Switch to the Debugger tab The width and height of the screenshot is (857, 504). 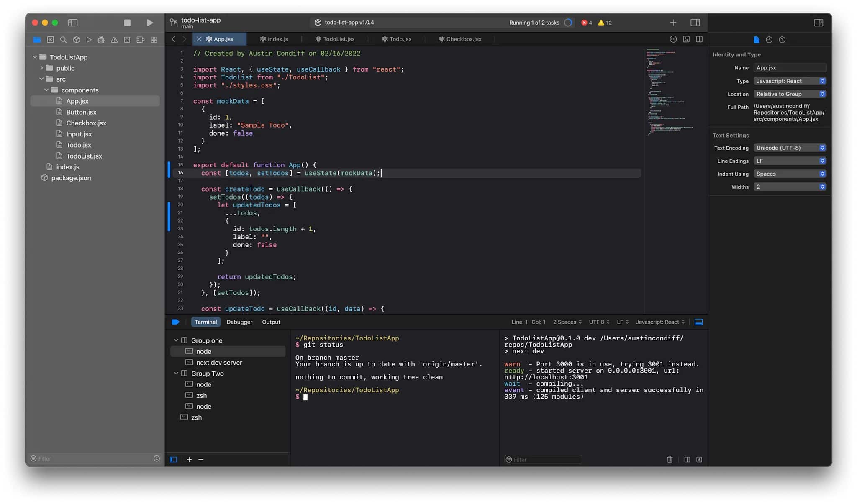click(x=239, y=322)
